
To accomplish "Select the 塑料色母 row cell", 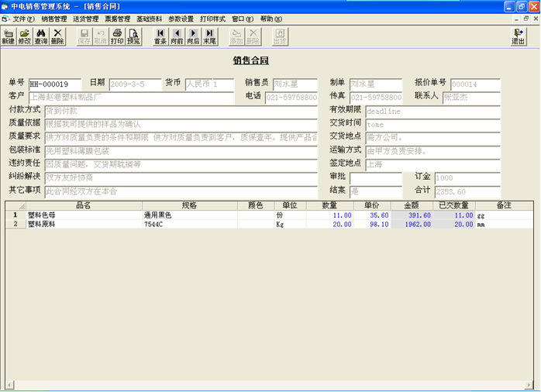I will pos(84,215).
